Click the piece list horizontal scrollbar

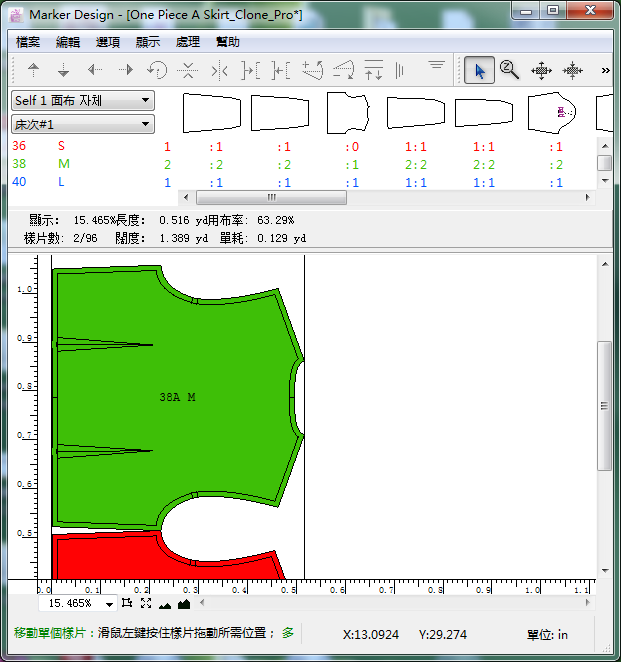point(270,198)
